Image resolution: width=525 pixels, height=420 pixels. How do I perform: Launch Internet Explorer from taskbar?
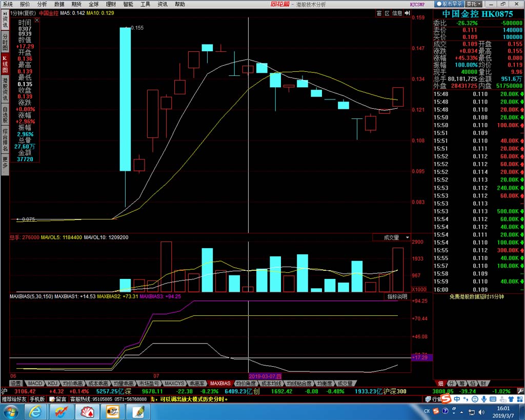(36, 411)
